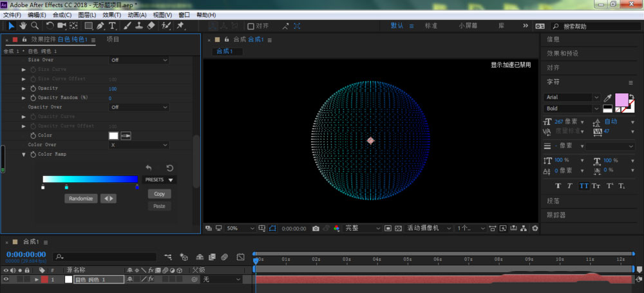Image resolution: width=644 pixels, height=293 pixels.
Task: Expand the Opacity Random property
Action: (x=24, y=98)
